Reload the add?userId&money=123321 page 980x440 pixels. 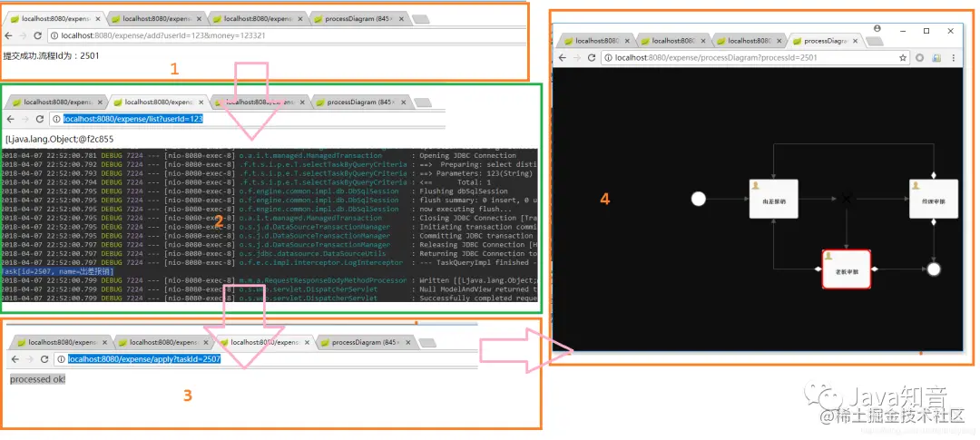pos(37,35)
